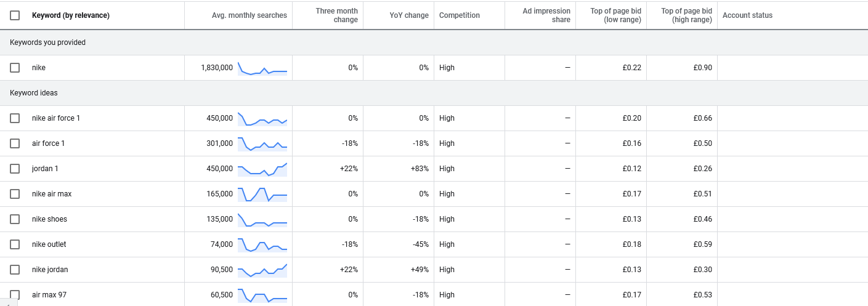Tick the air max 97 checkbox
Screen dimensions: 868x306
[x=15, y=295]
